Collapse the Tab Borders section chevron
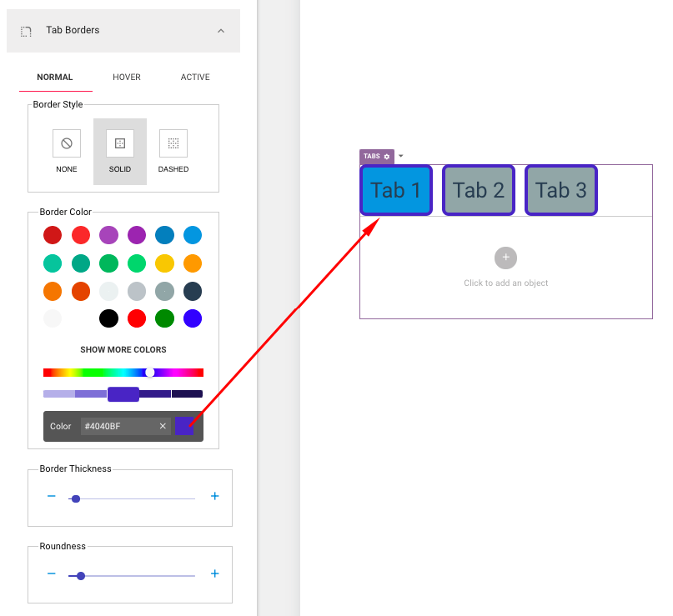This screenshot has height=616, width=673. 221,31
